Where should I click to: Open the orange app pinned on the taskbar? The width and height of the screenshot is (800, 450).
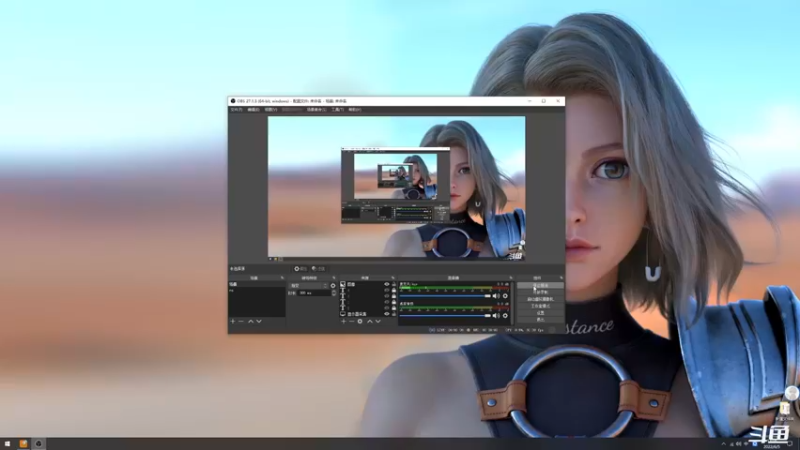point(23,444)
